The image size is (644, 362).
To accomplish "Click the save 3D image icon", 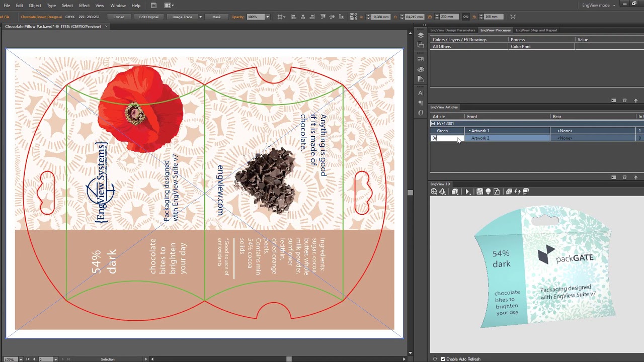I will [479, 192].
